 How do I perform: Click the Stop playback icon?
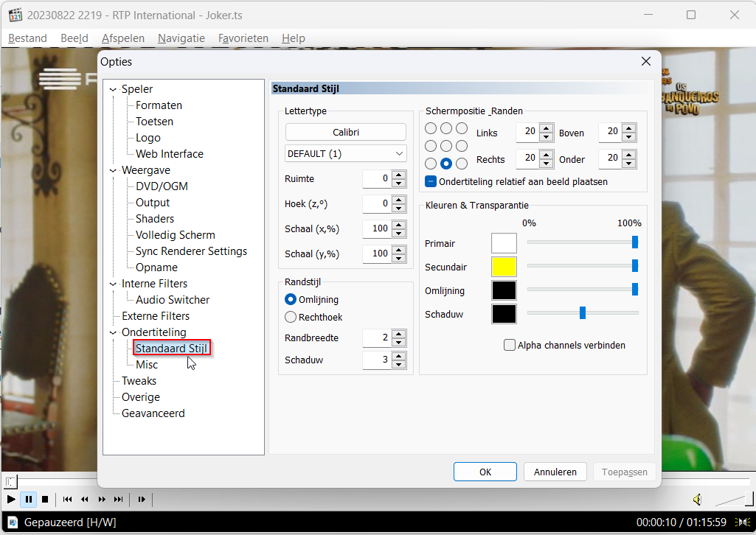[45, 500]
